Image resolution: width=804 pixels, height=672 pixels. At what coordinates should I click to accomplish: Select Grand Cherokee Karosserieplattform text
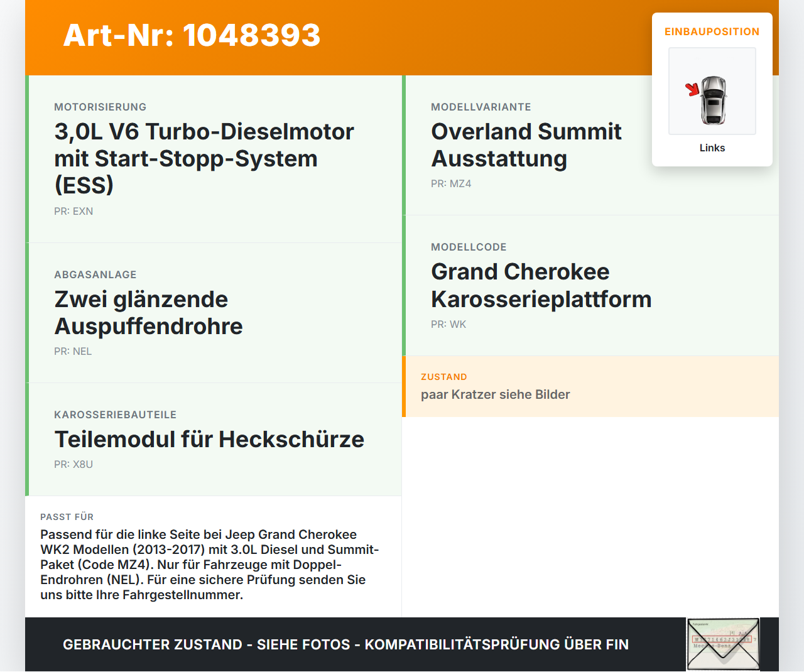pyautogui.click(x=541, y=285)
